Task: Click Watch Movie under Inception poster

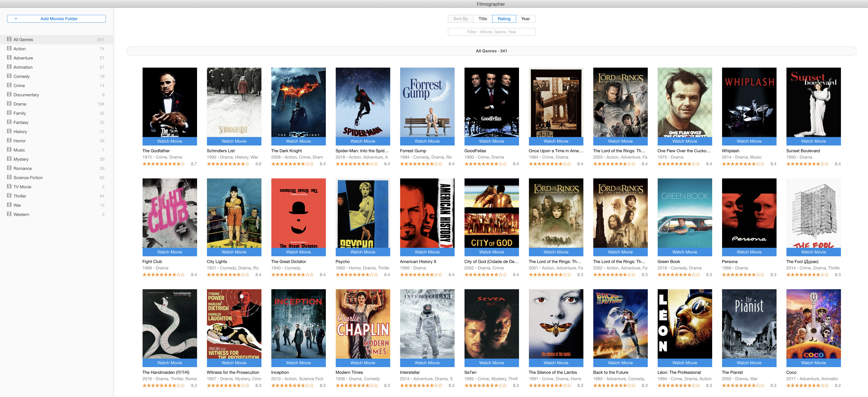Action: [298, 363]
